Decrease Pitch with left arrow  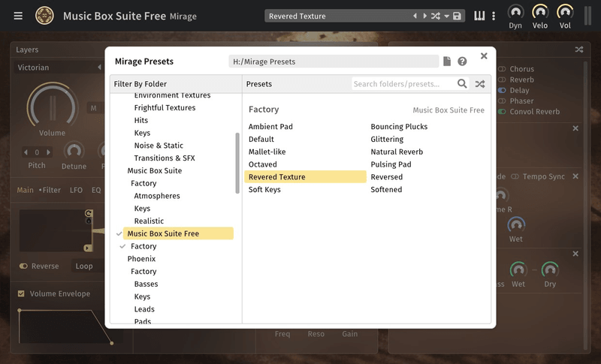click(26, 152)
